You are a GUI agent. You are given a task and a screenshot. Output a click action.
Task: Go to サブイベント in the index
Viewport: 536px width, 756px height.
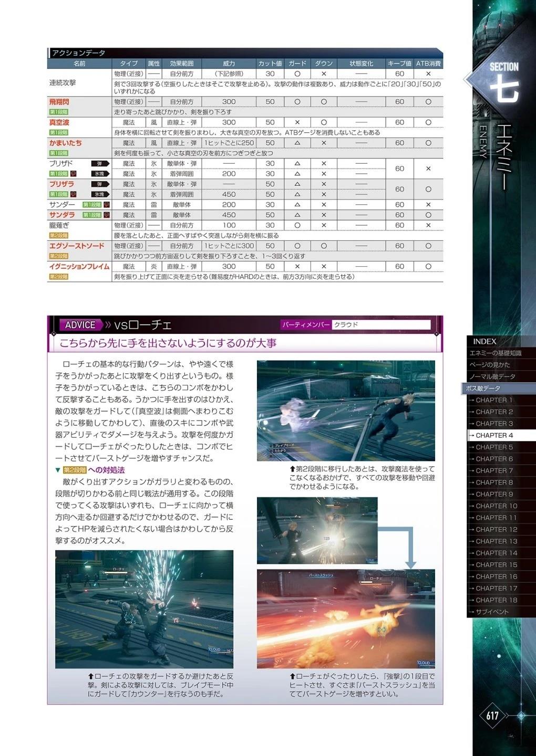point(492,612)
